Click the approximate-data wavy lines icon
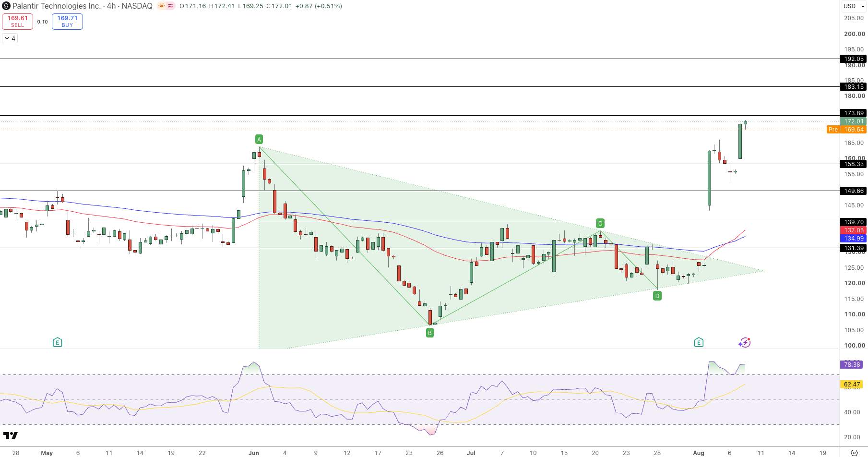This screenshot has width=868, height=457. (170, 6)
